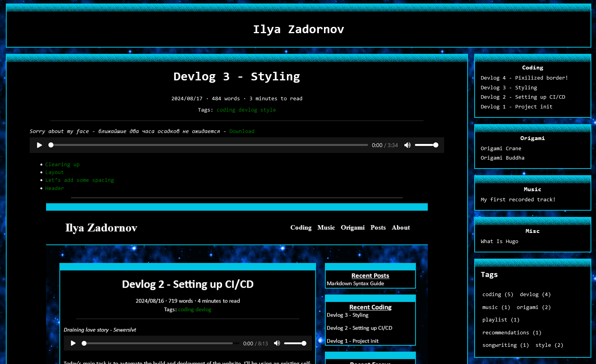Click the 2024/08/17 post date text
Viewport: 596px width, 364px height.
pyautogui.click(x=187, y=99)
